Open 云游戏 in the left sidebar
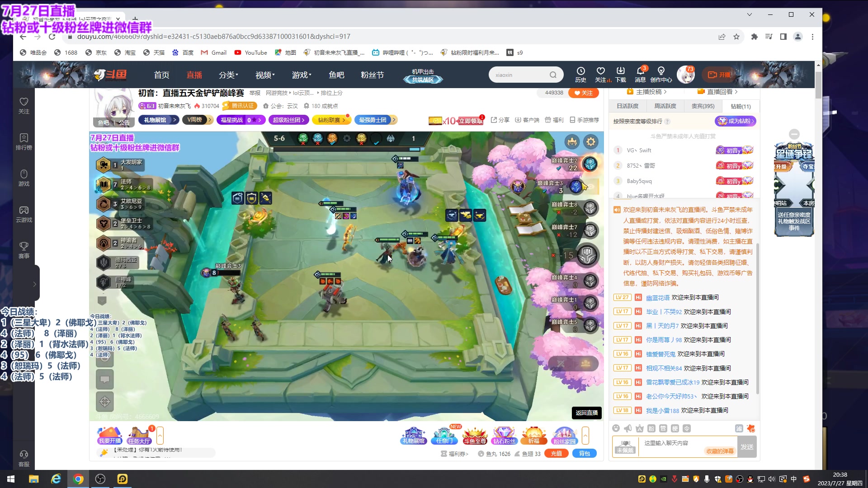 24,214
